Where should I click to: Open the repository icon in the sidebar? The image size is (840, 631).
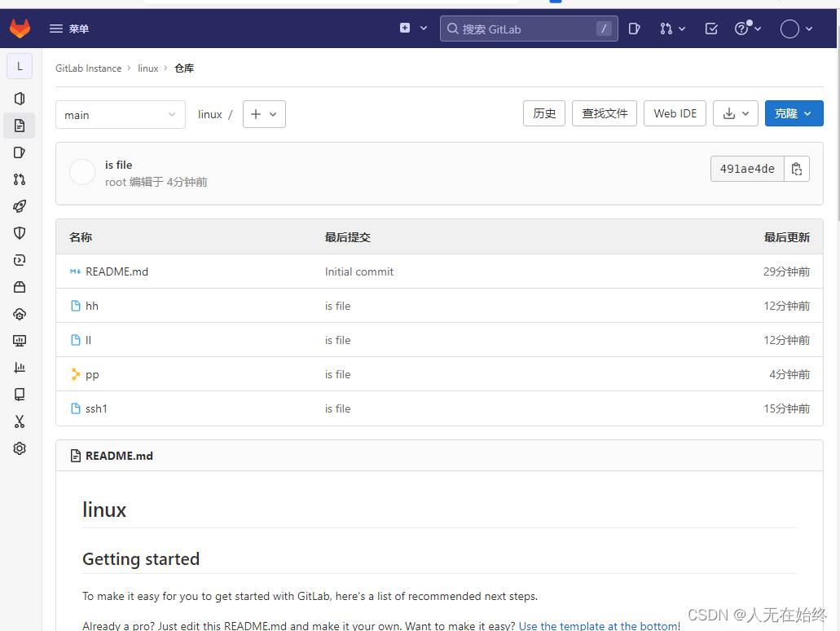(20, 126)
